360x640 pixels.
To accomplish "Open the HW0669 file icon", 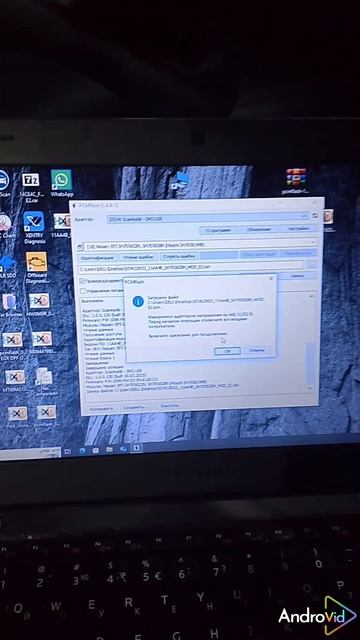I will click(40, 305).
